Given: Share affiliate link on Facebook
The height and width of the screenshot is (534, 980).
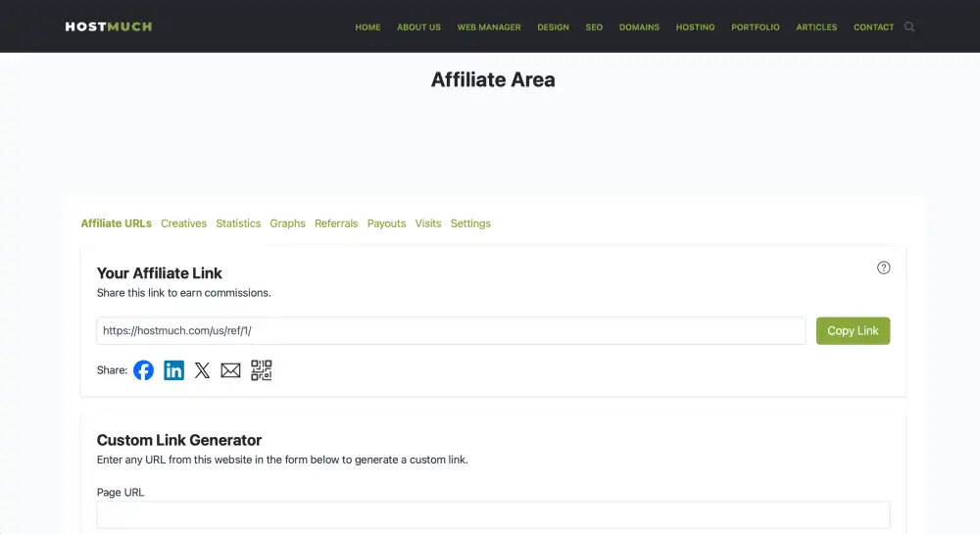Looking at the screenshot, I should (x=144, y=370).
